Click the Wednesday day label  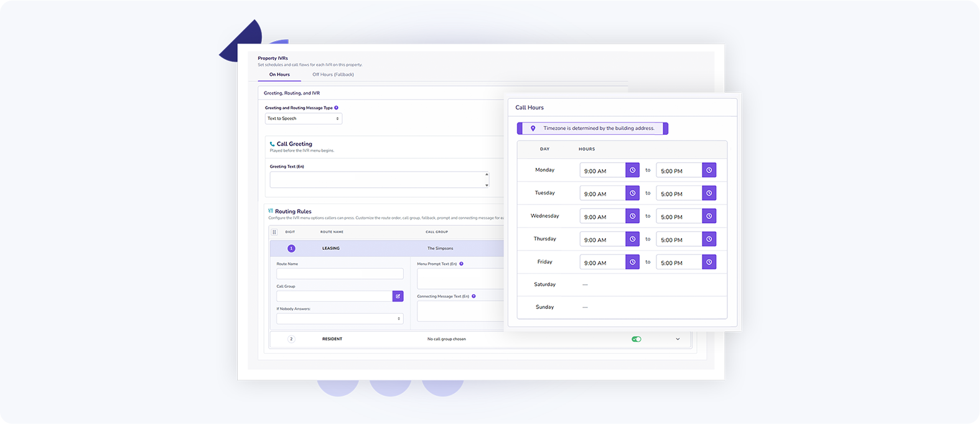pyautogui.click(x=544, y=216)
